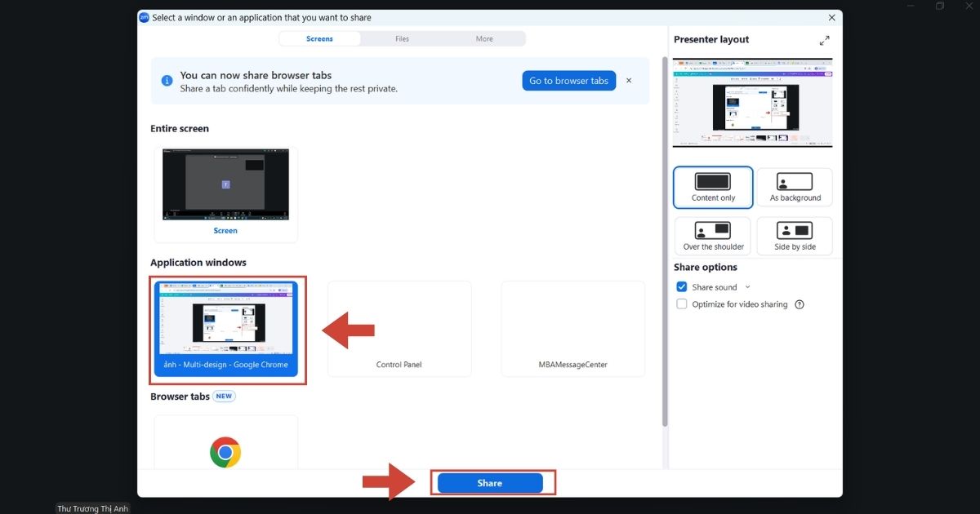Choose the As background layout
Screen dimensions: 980x514
tap(795, 188)
